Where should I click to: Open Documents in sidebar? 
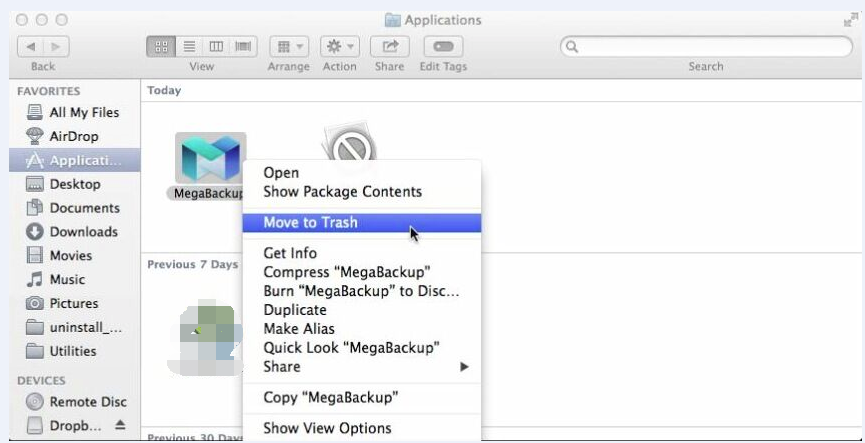tap(74, 208)
